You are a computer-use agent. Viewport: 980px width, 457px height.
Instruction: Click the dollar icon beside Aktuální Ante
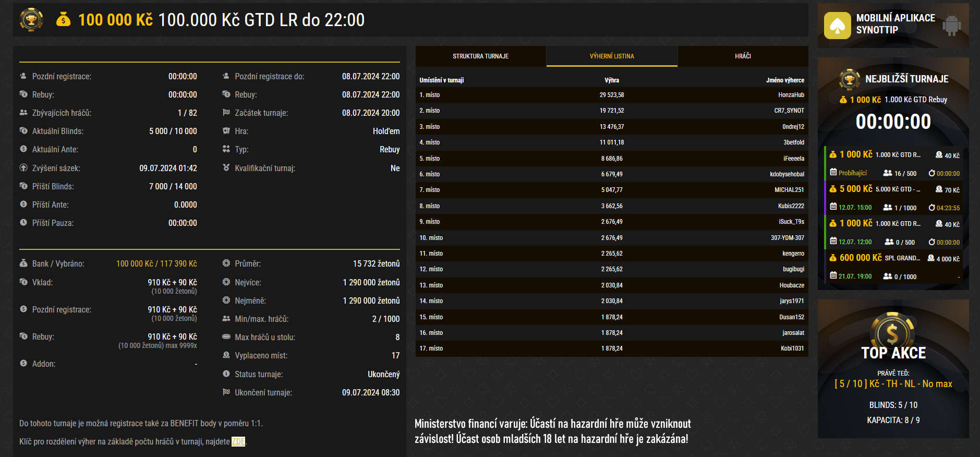[23, 149]
